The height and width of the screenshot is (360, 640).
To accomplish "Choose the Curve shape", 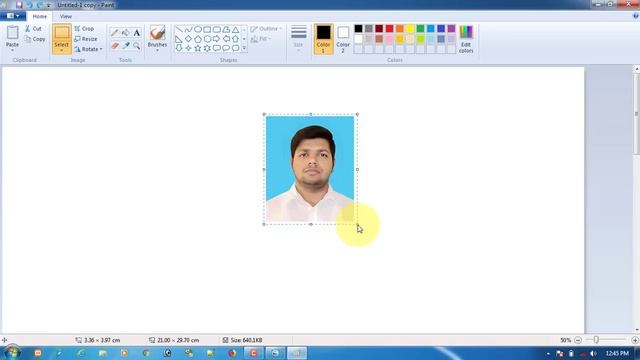I will (188, 30).
